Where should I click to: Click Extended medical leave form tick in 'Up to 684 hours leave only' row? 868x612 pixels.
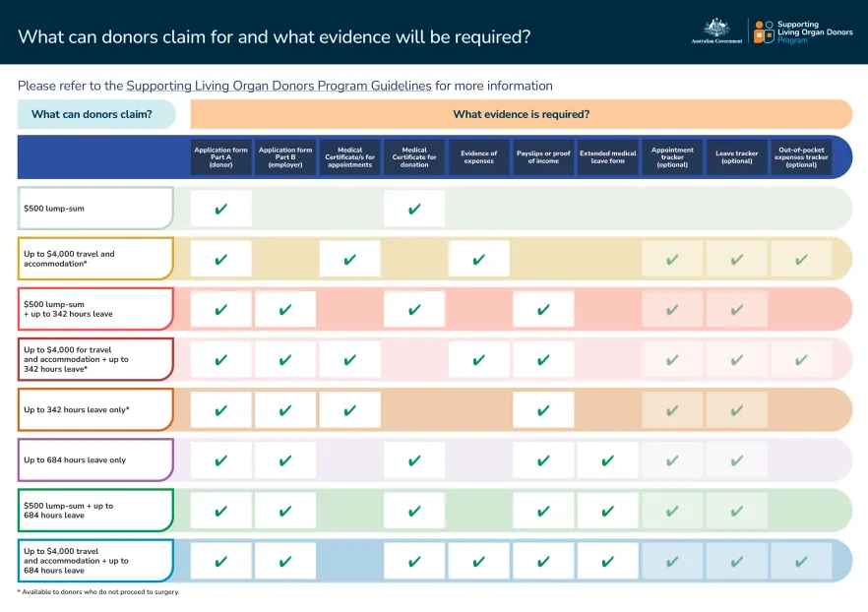pyautogui.click(x=608, y=459)
